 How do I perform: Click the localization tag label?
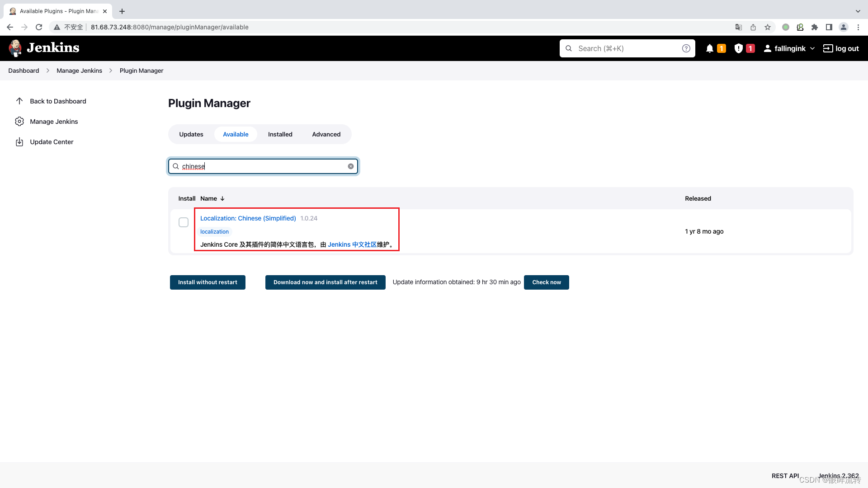click(215, 232)
